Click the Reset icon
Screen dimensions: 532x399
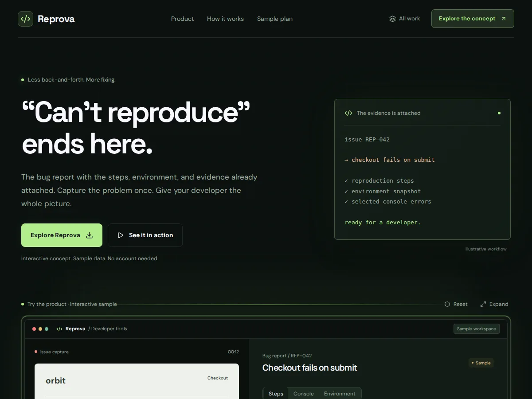(x=447, y=304)
